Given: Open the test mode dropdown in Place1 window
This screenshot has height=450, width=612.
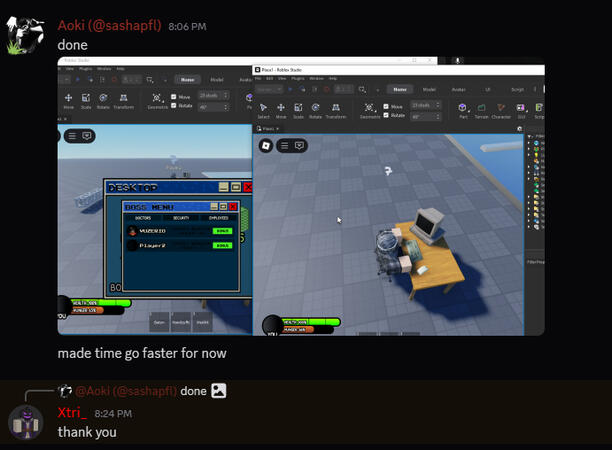Looking at the screenshot, I should point(269,89).
